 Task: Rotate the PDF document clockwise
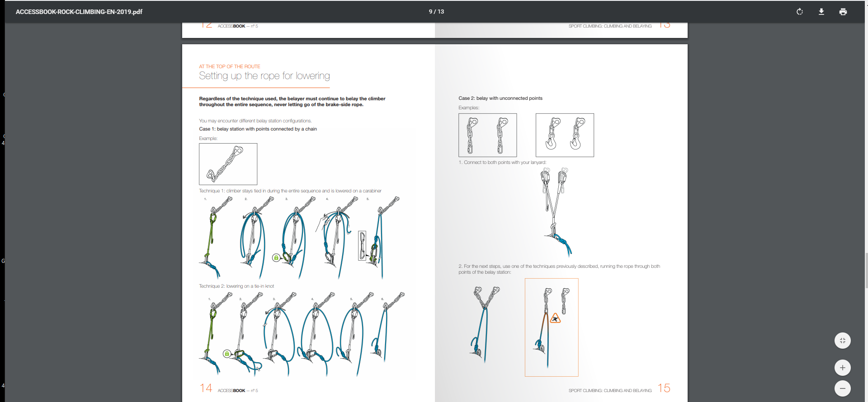tap(799, 12)
